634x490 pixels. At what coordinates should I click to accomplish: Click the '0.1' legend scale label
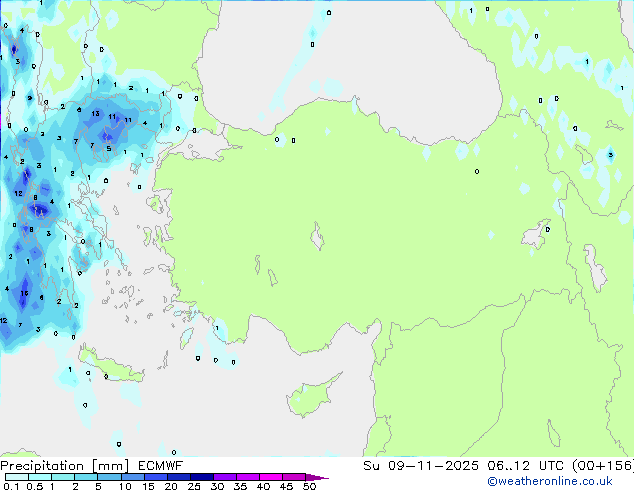click(x=11, y=486)
